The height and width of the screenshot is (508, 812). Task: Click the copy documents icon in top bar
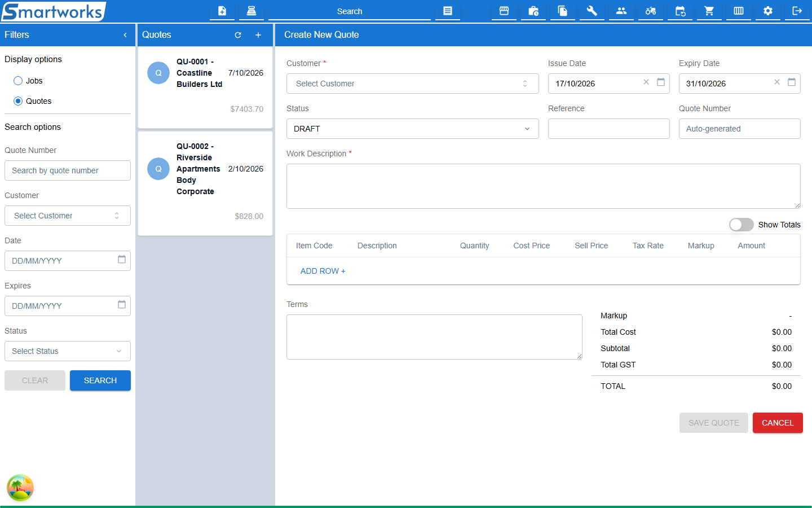tap(563, 11)
